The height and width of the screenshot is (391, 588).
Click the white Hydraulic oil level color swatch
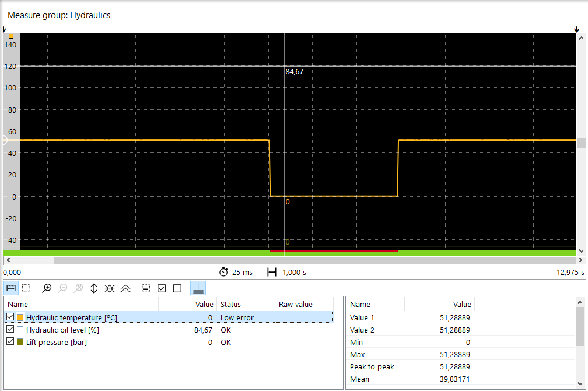pyautogui.click(x=20, y=330)
